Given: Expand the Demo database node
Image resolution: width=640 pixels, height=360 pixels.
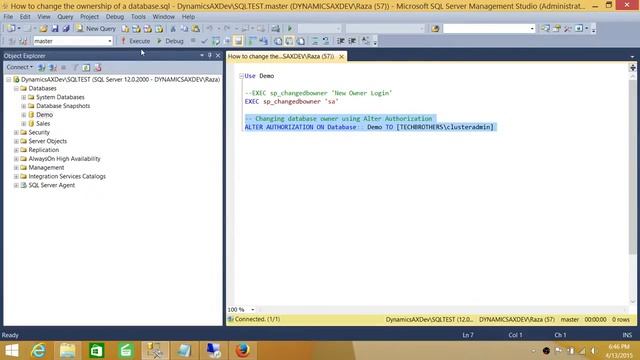Looking at the screenshot, I should pos(24,115).
